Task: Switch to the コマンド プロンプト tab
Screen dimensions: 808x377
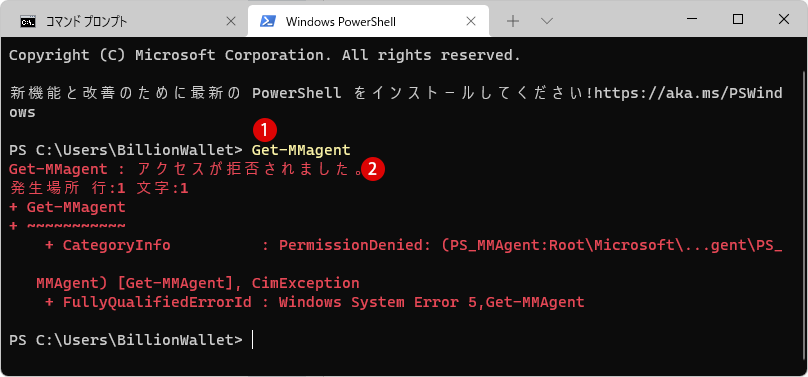Action: (x=124, y=21)
